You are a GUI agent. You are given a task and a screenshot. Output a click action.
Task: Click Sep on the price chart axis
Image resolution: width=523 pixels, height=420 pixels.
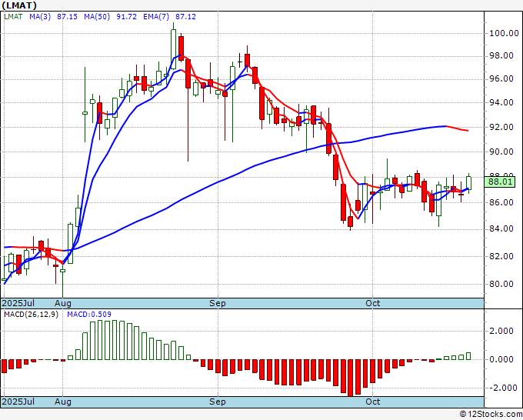coord(218,304)
